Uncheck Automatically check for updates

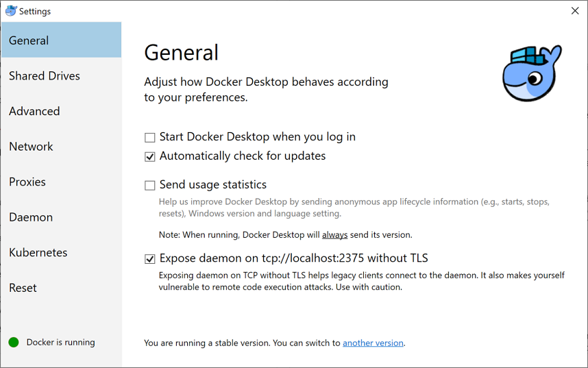click(150, 156)
